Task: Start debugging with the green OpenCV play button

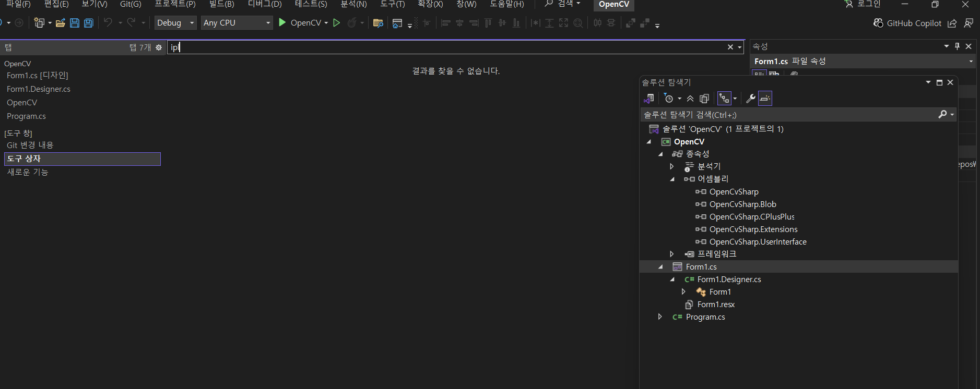Action: 282,22
